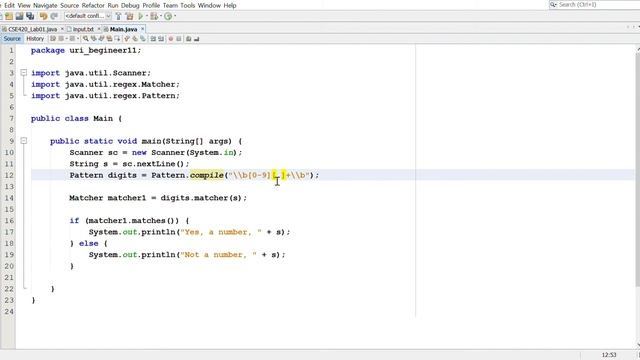The width and height of the screenshot is (640, 360).
Task: Open the View menu
Action: tap(24, 5)
